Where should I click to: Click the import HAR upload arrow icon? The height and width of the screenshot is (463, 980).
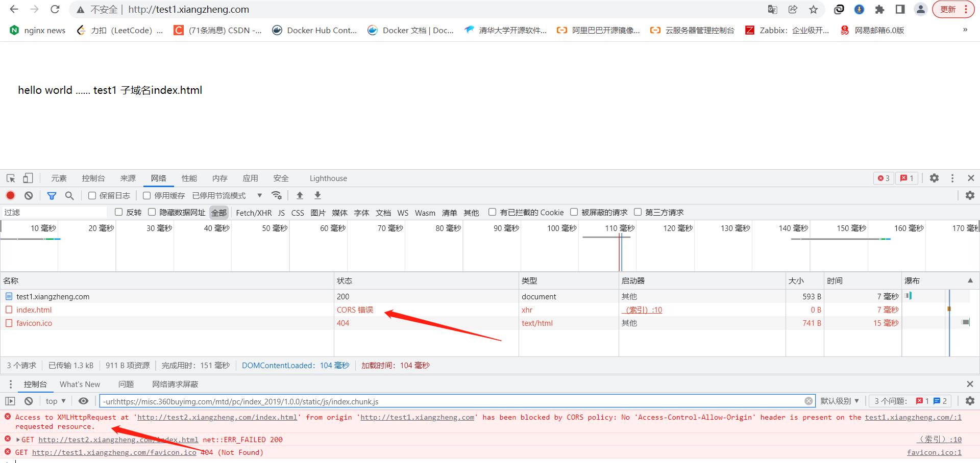click(300, 195)
